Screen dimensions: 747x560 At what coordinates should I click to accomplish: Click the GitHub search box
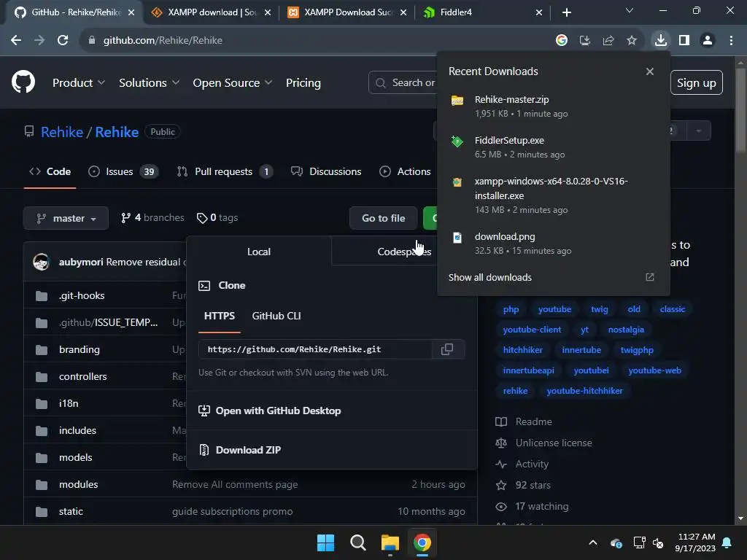coord(403,83)
